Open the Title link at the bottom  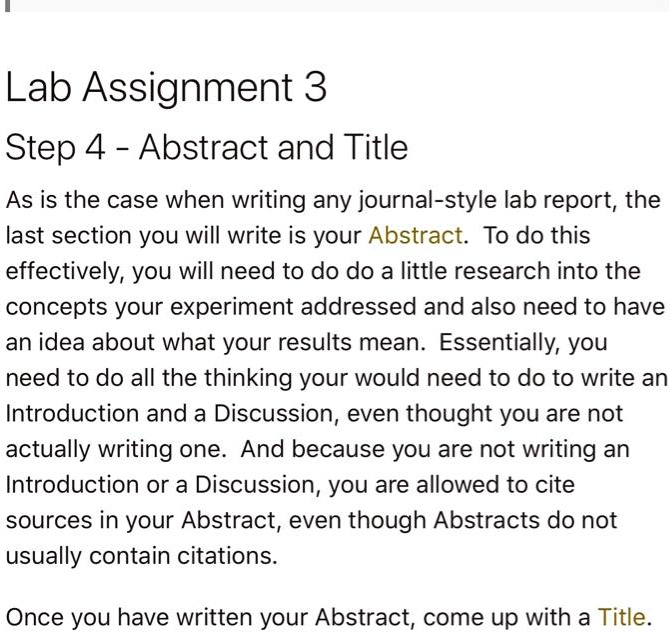tap(621, 617)
